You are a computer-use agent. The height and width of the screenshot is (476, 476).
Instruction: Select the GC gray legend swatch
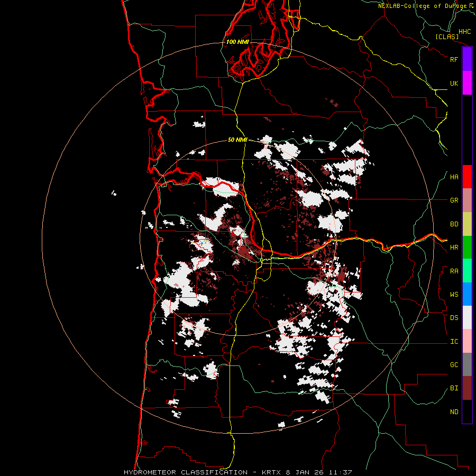point(467,364)
